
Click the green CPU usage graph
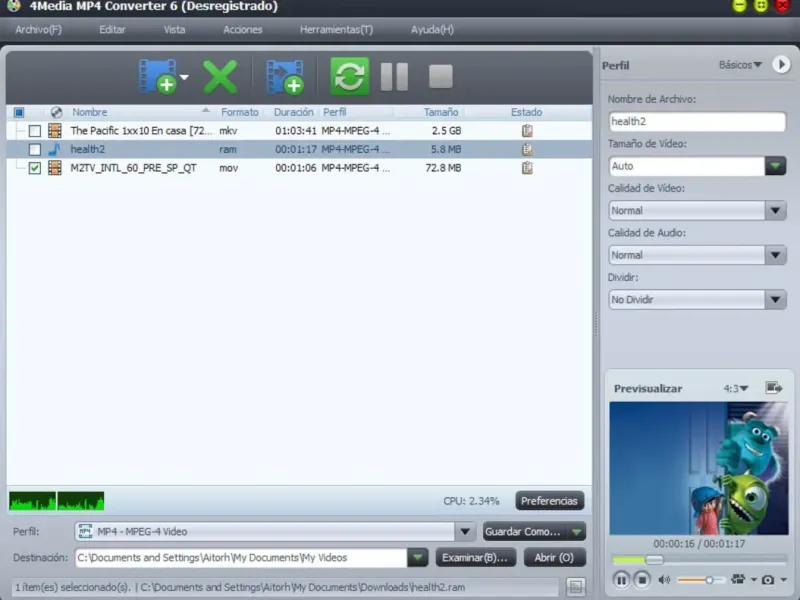(x=57, y=501)
